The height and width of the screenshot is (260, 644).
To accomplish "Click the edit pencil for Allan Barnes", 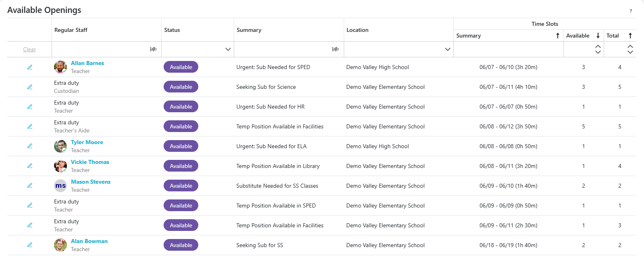I will [30, 67].
